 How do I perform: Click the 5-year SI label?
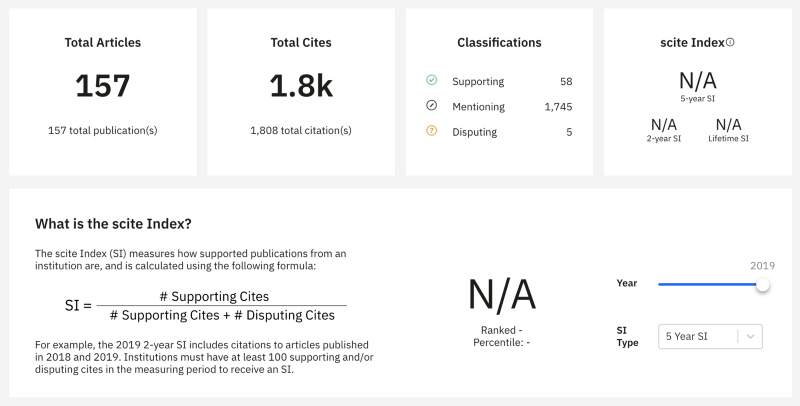coord(697,98)
